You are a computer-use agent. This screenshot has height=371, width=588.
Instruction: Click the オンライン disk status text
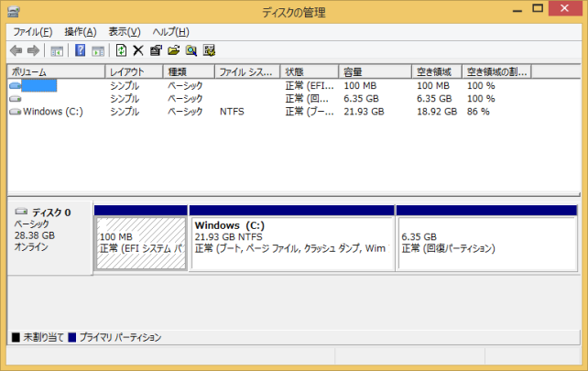click(x=31, y=246)
